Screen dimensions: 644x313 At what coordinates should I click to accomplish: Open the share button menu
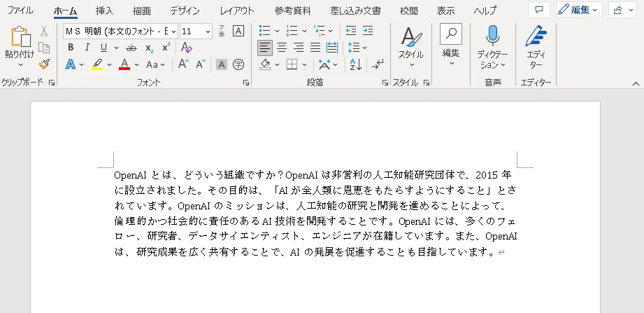click(622, 10)
